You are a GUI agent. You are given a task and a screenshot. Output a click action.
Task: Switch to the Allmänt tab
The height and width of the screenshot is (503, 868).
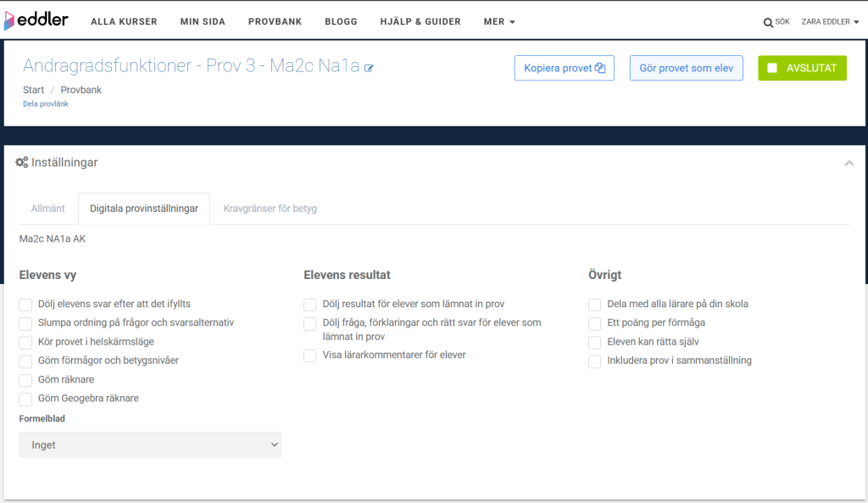pyautogui.click(x=48, y=209)
